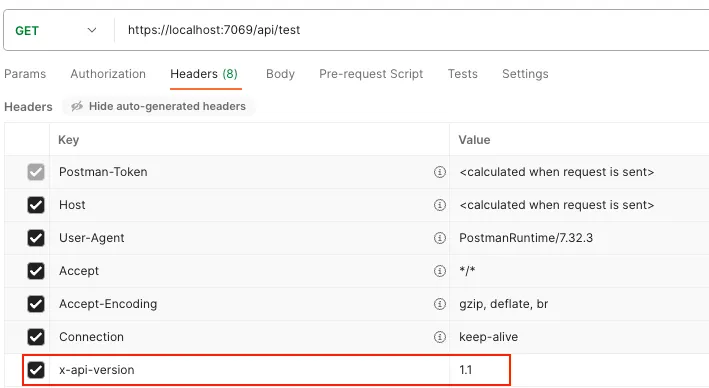Click the x-api-version key field
Screen dimensions: 709x388
(249, 370)
